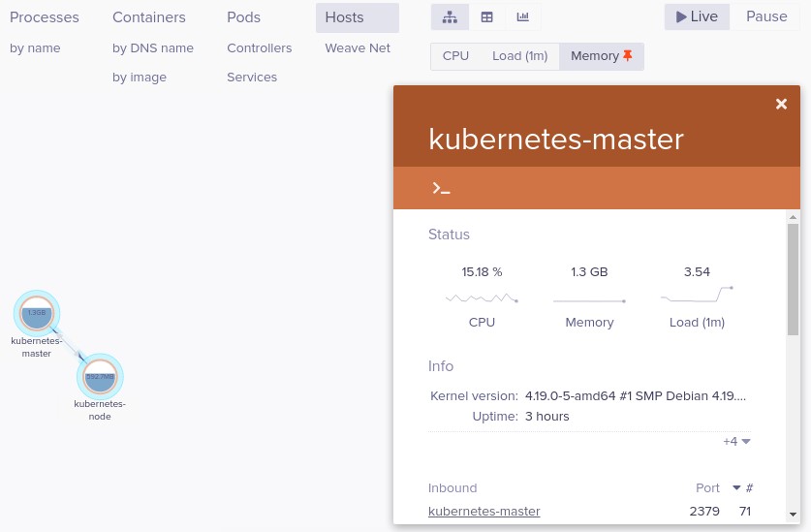Open Services view under Pods
Viewport: 811px width, 532px height.
tap(252, 78)
